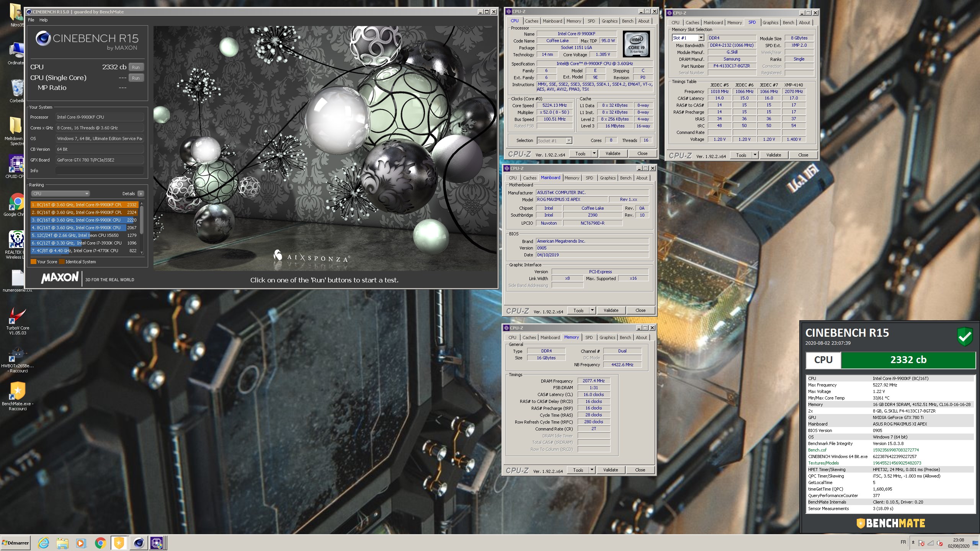This screenshot has height=551, width=980.
Task: Expand Tools arrow in CPU-Z Mainboard window
Action: [593, 310]
